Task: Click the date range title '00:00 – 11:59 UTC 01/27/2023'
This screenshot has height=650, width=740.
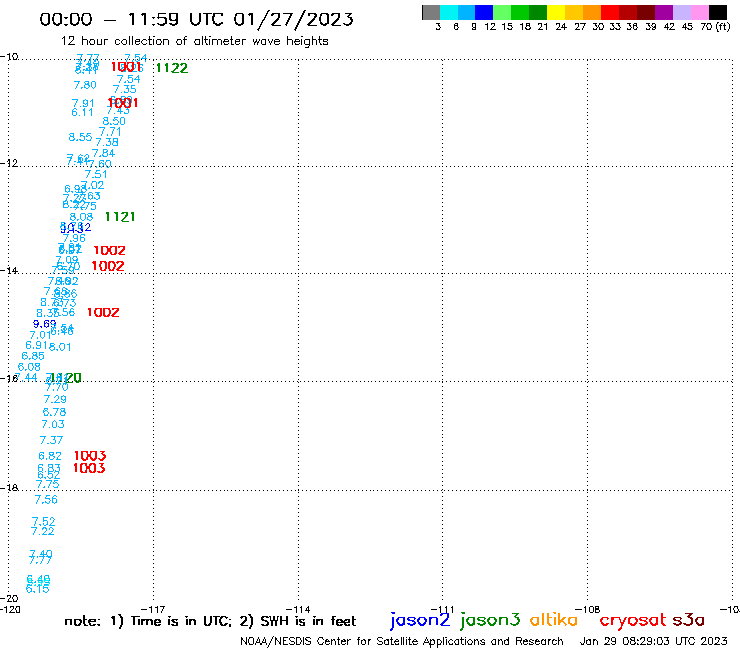Action: click(196, 19)
